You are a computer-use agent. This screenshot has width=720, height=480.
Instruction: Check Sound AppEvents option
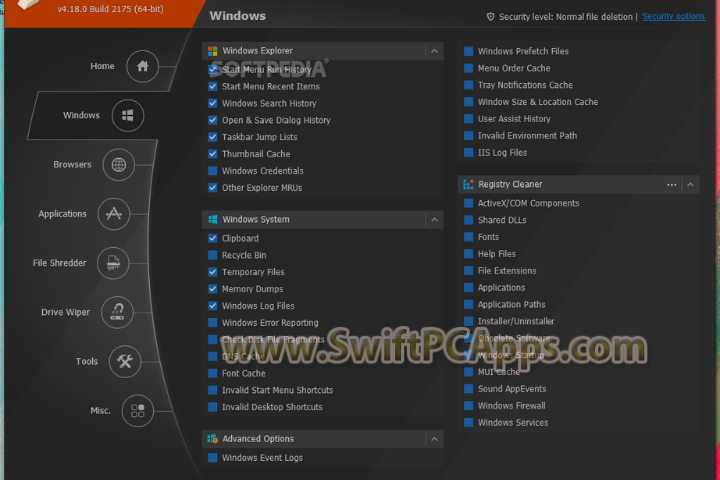[468, 389]
